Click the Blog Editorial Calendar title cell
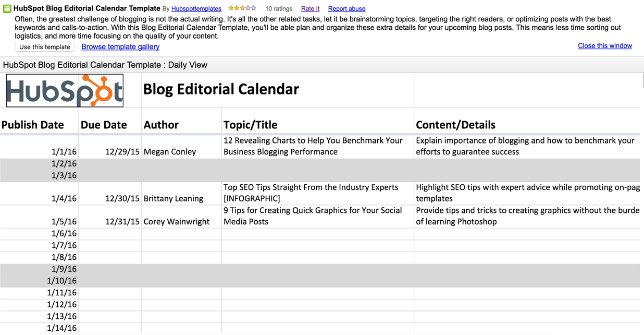Viewport: 644px width, 335px height. tap(221, 90)
